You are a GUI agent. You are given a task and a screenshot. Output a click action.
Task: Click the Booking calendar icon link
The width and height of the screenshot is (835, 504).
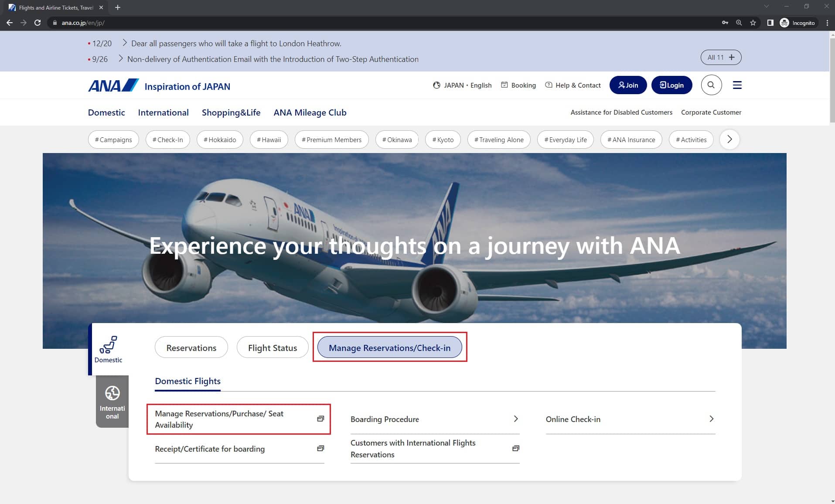pos(518,85)
